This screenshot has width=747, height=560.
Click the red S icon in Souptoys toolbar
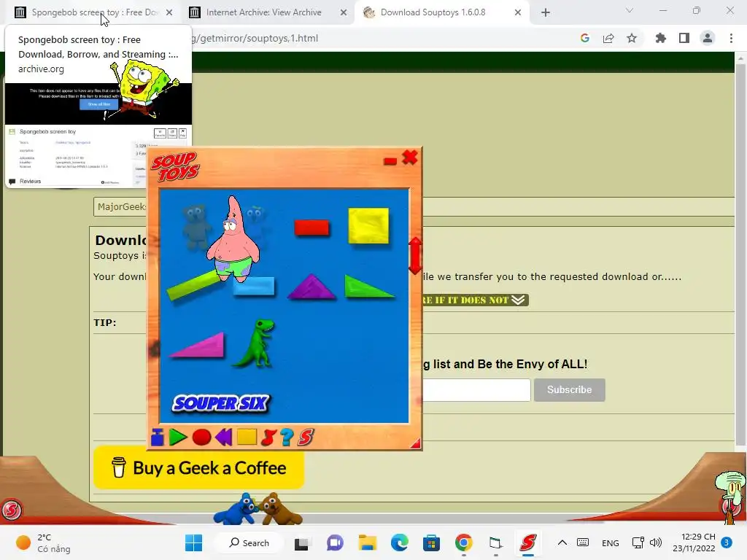point(306,437)
